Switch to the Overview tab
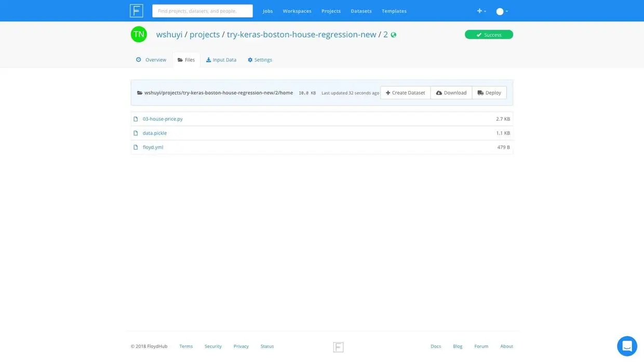 [151, 60]
